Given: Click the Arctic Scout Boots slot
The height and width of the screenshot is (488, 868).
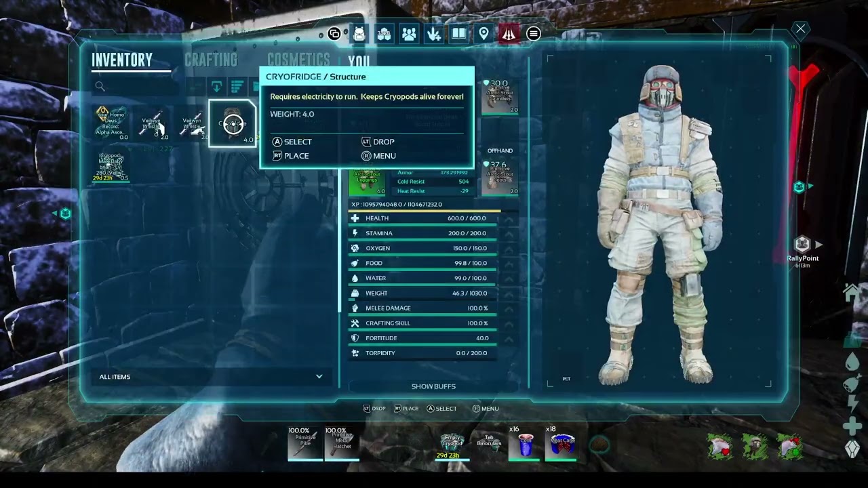Looking at the screenshot, I should click(500, 178).
